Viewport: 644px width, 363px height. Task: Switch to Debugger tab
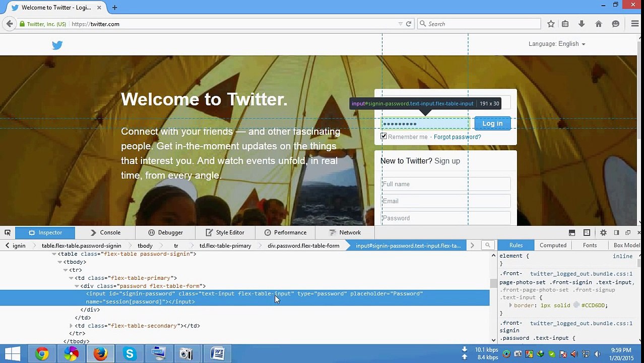click(x=165, y=232)
